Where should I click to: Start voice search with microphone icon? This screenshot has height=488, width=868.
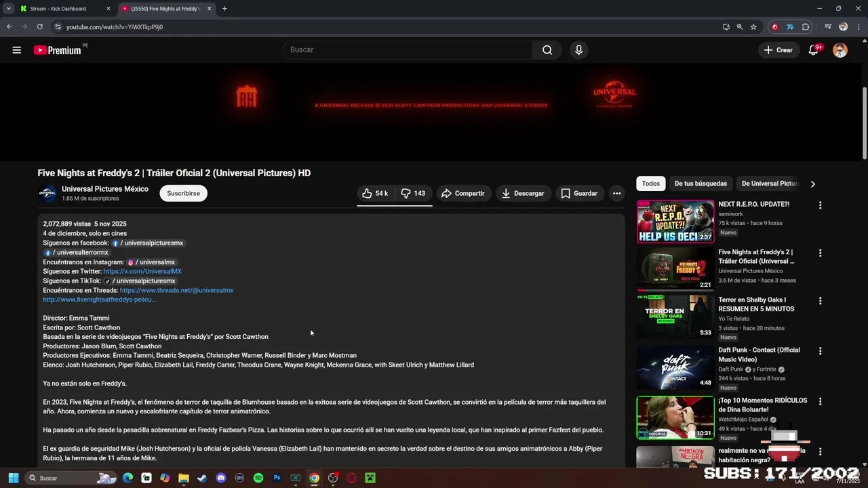click(578, 50)
